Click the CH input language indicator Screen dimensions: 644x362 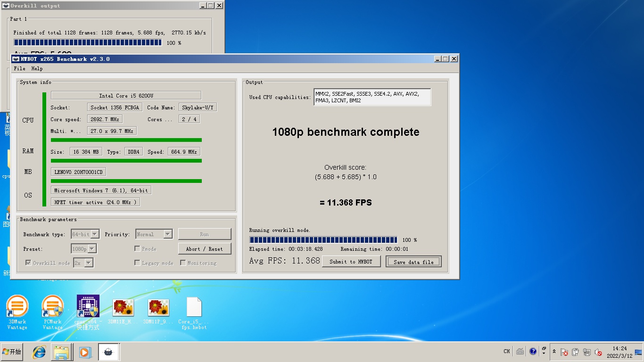coord(507,351)
